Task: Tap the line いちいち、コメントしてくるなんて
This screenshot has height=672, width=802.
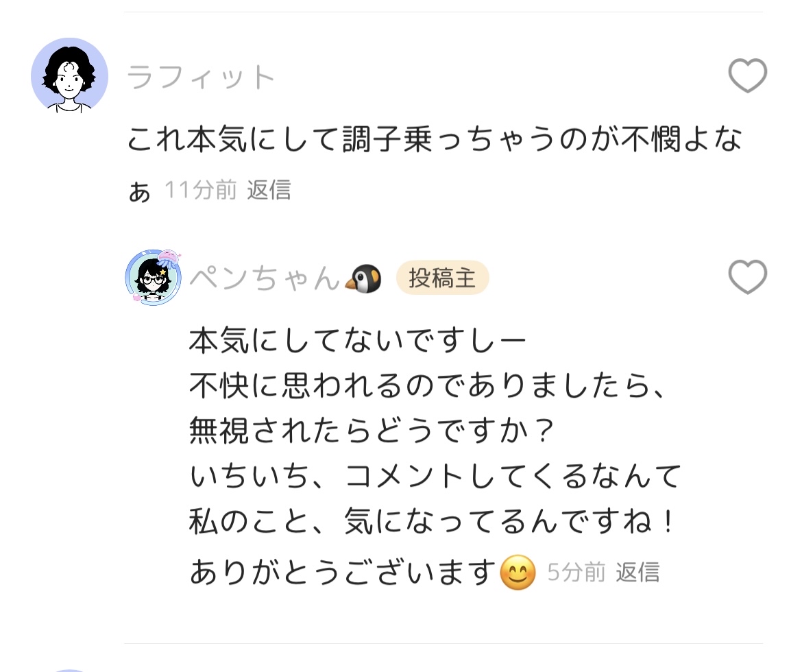Action: click(435, 477)
